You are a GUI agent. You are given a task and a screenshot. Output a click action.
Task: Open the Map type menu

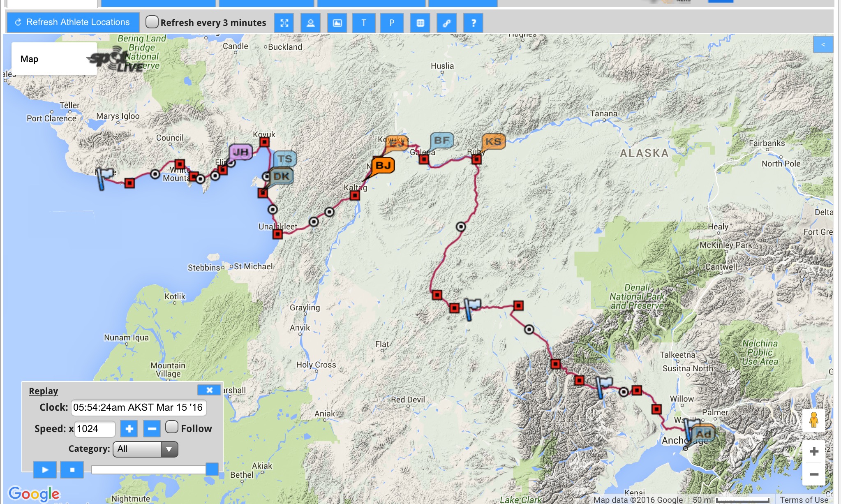point(30,59)
